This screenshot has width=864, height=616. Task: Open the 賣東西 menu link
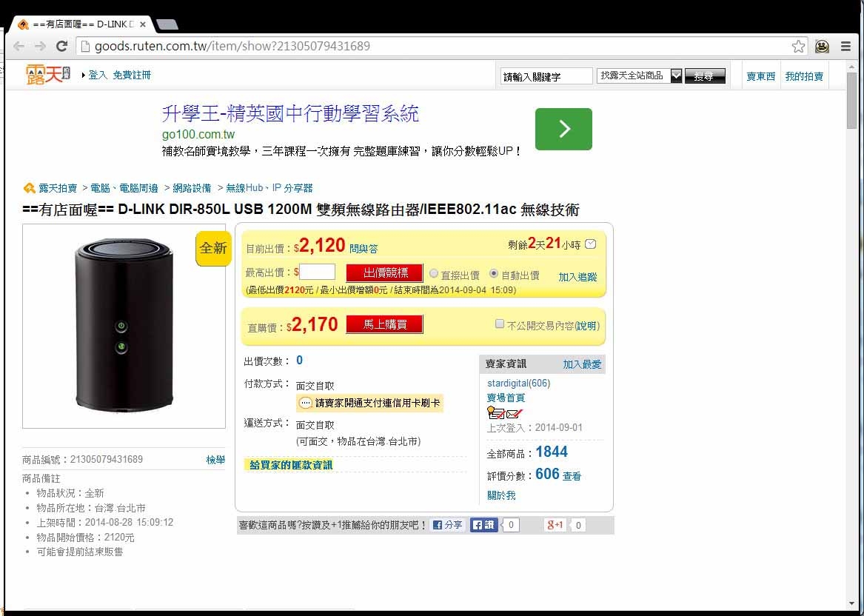[761, 76]
